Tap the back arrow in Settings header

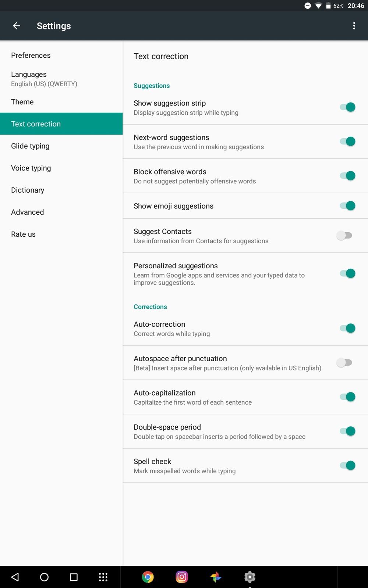coord(17,26)
